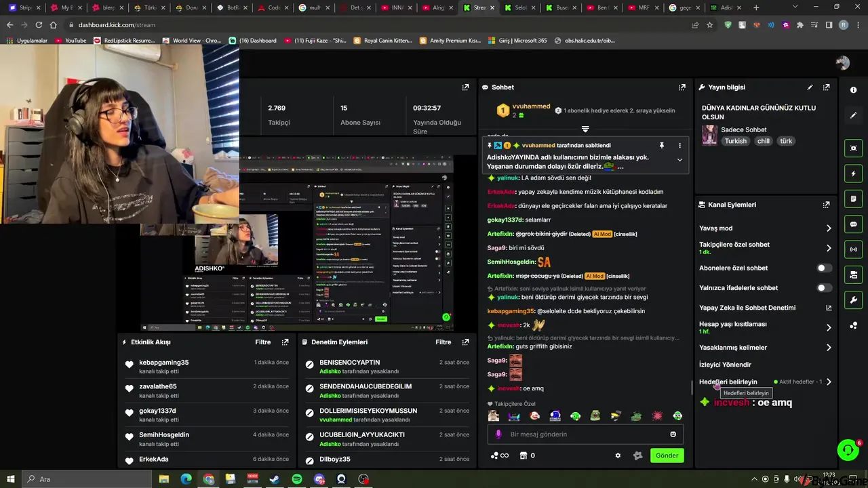Switch to the INNA browser tab

coord(397,7)
